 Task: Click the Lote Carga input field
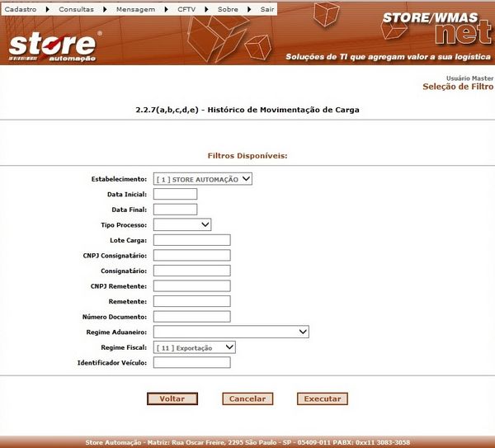pyautogui.click(x=191, y=240)
